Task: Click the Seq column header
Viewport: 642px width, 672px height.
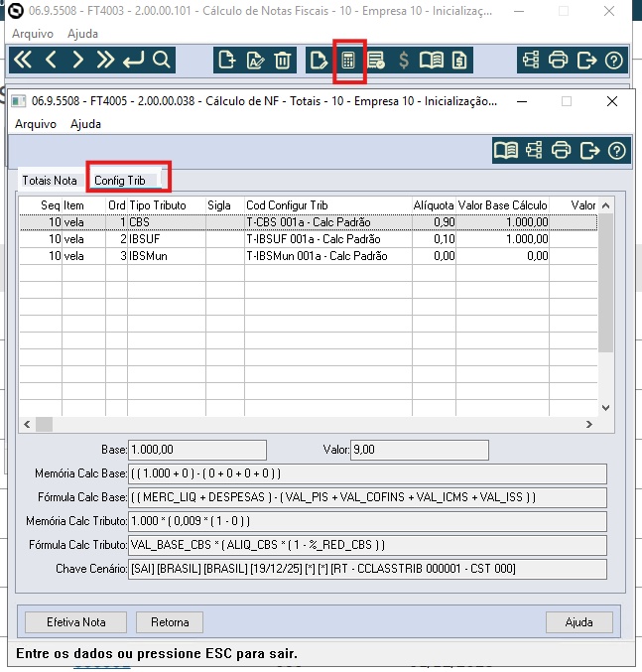Action: 41,205
